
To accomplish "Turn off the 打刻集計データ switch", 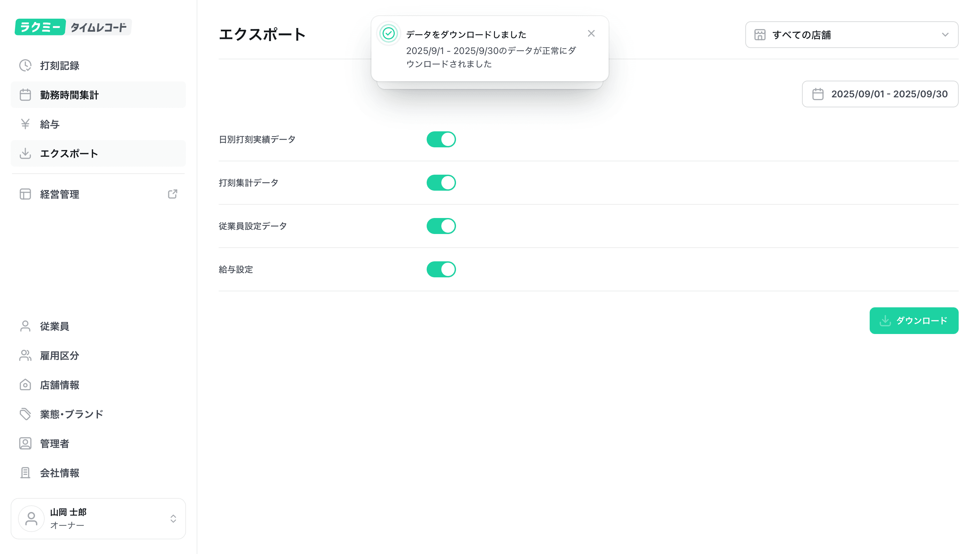I will [x=441, y=183].
